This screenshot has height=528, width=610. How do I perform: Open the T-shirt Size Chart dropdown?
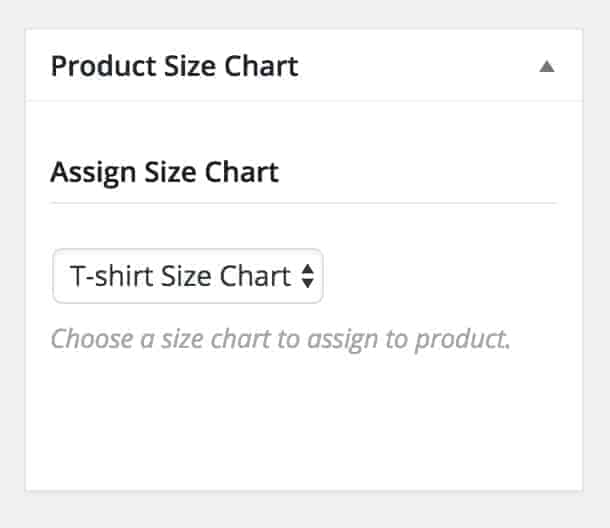[x=187, y=276]
